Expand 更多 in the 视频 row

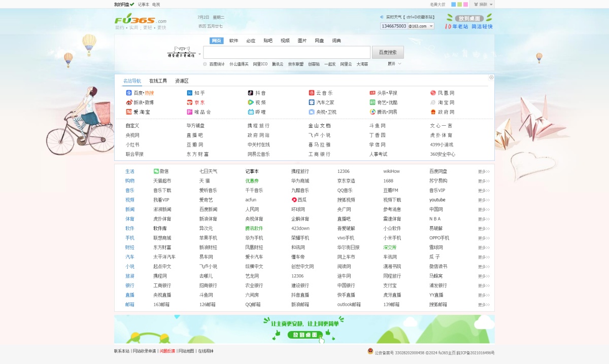(x=484, y=200)
